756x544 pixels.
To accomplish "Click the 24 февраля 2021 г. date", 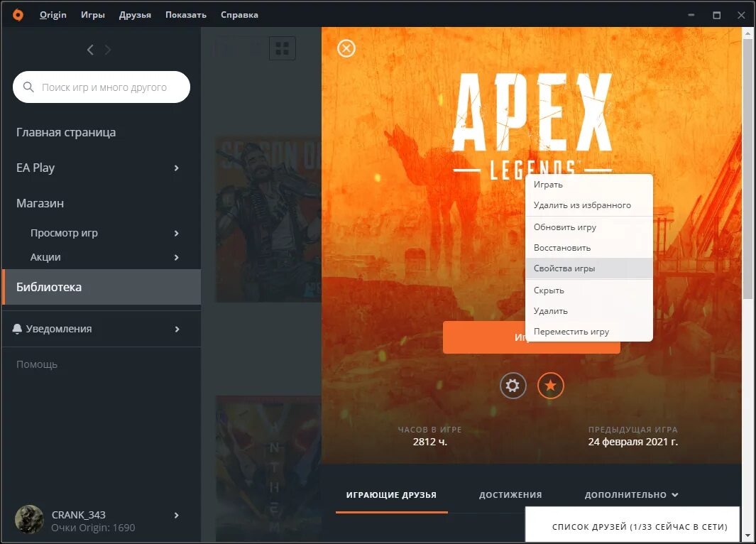I will coord(633,442).
